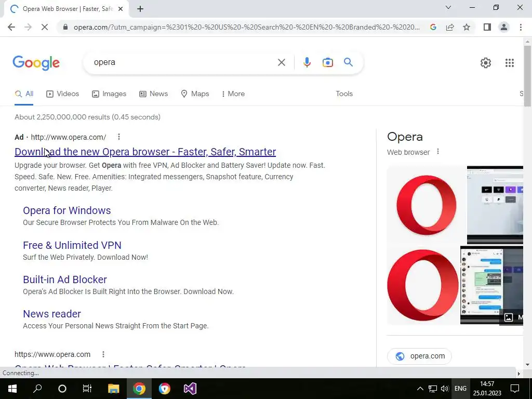Click the address bar URL
Screen dimensions: 532x399
pos(247,27)
